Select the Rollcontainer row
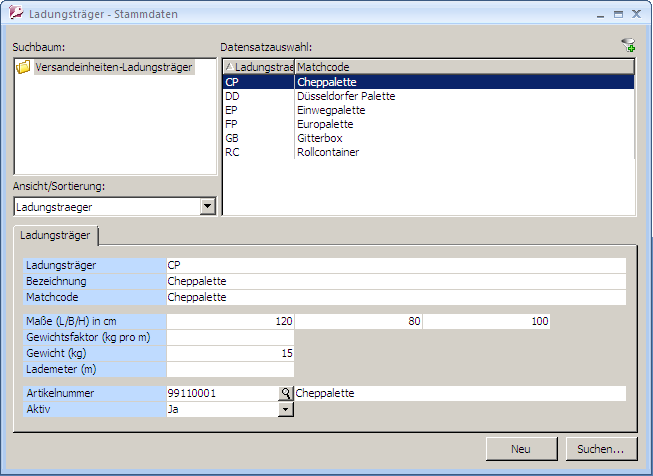This screenshot has width=653, height=476. [x=328, y=152]
